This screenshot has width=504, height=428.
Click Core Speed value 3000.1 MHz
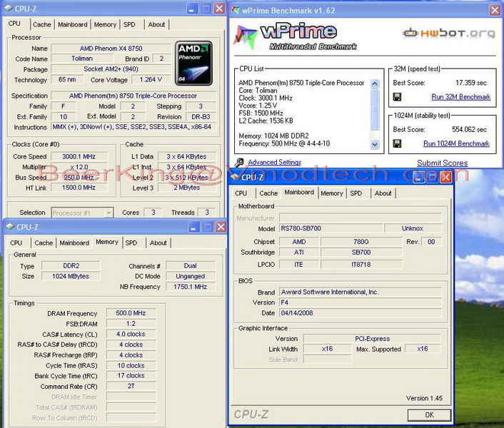(x=79, y=157)
